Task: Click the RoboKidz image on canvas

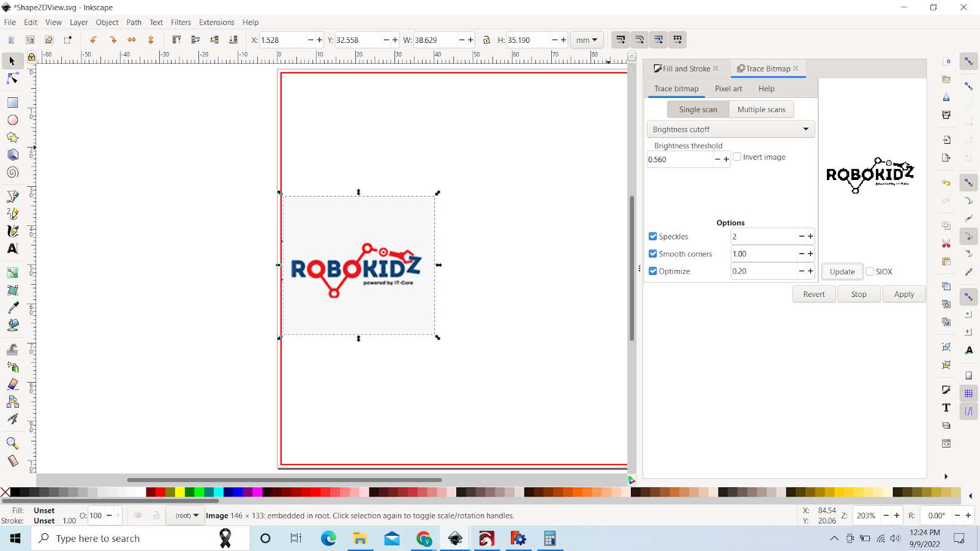Action: pos(358,265)
